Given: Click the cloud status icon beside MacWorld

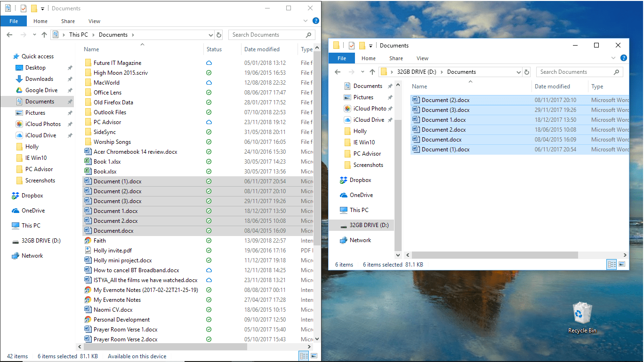Looking at the screenshot, I should coord(209,82).
